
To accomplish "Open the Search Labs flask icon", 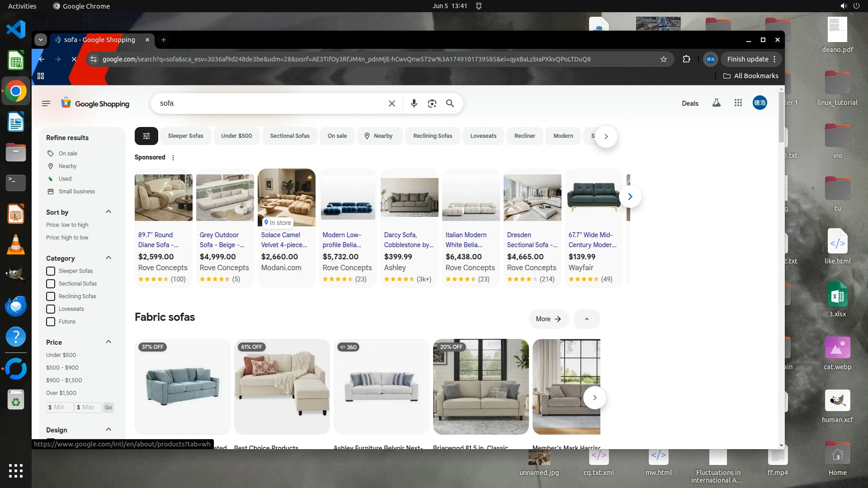I will [x=717, y=103].
